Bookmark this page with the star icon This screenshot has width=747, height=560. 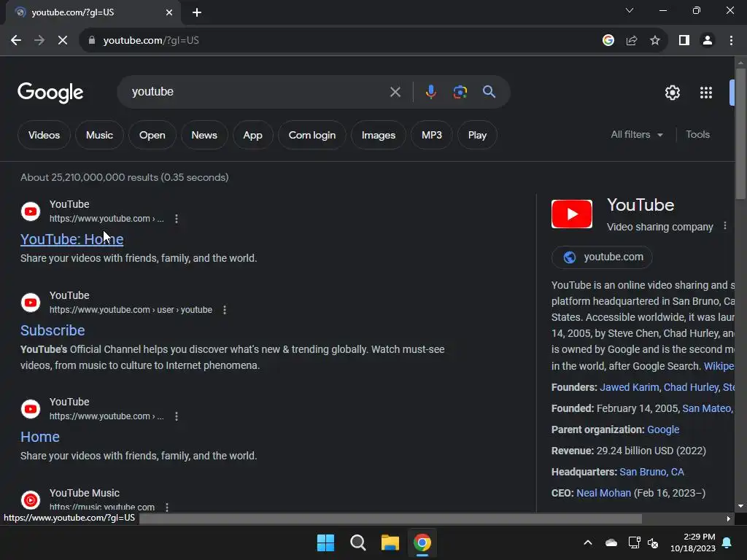tap(655, 41)
